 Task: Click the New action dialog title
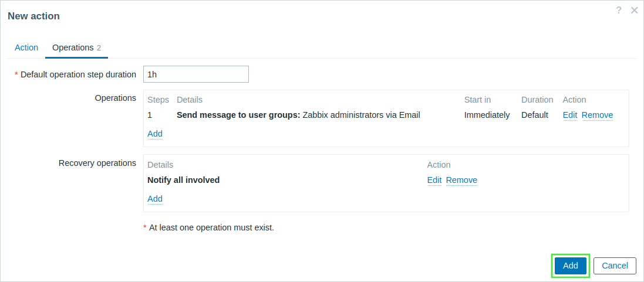pos(33,16)
